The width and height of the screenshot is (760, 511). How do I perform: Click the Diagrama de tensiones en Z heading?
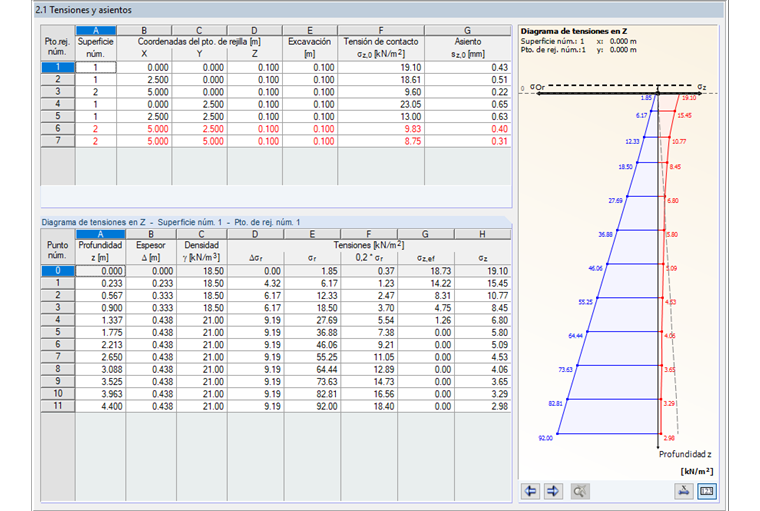(x=574, y=31)
